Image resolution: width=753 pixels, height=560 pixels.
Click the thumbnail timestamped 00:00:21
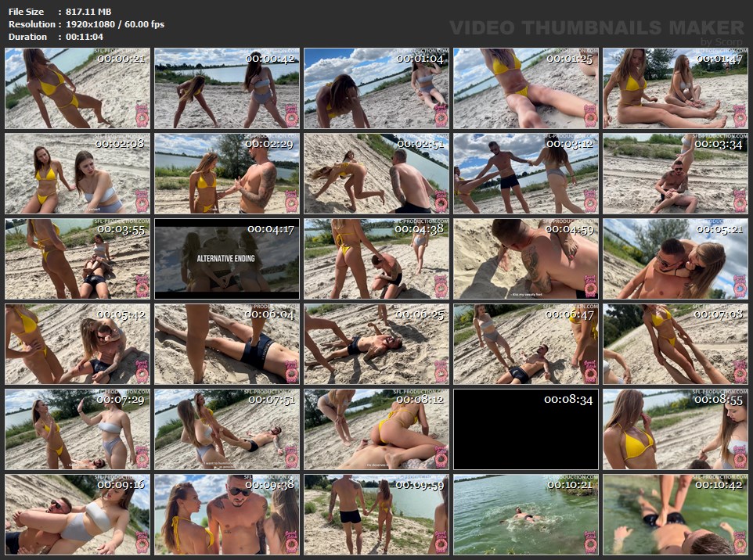pyautogui.click(x=77, y=88)
